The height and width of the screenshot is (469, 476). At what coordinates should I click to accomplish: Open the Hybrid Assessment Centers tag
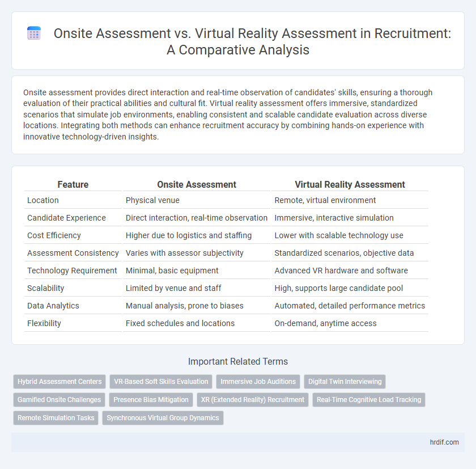(59, 382)
